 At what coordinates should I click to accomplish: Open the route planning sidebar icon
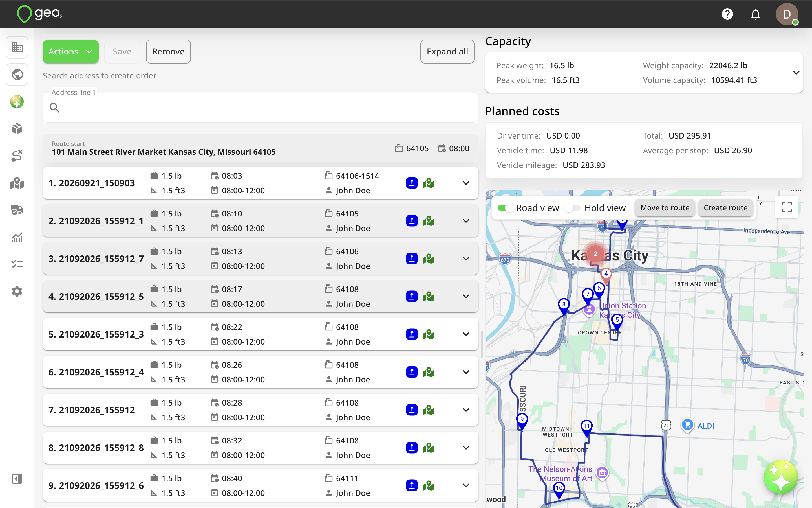tap(17, 156)
